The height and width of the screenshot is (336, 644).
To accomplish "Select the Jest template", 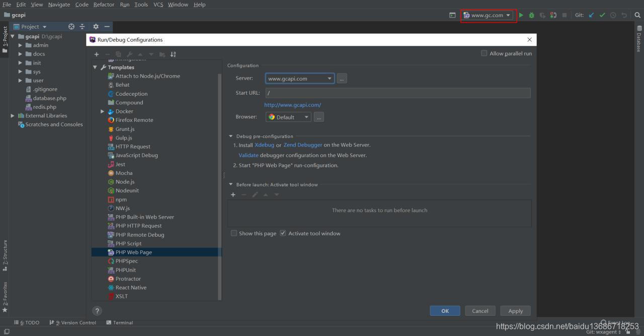I will point(120,164).
